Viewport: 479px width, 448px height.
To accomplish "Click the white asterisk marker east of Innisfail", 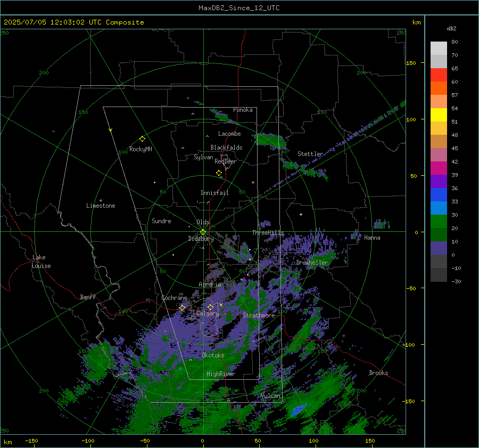I will (x=253, y=183).
